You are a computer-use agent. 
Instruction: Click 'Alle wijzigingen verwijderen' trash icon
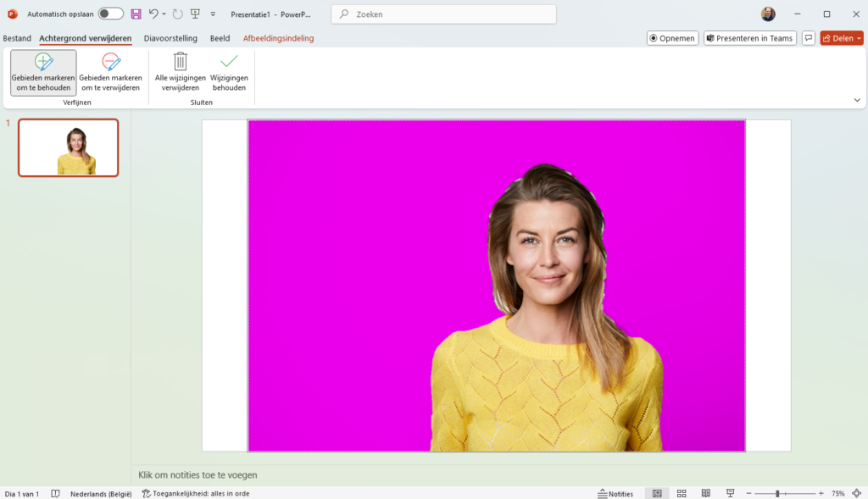pos(180,63)
